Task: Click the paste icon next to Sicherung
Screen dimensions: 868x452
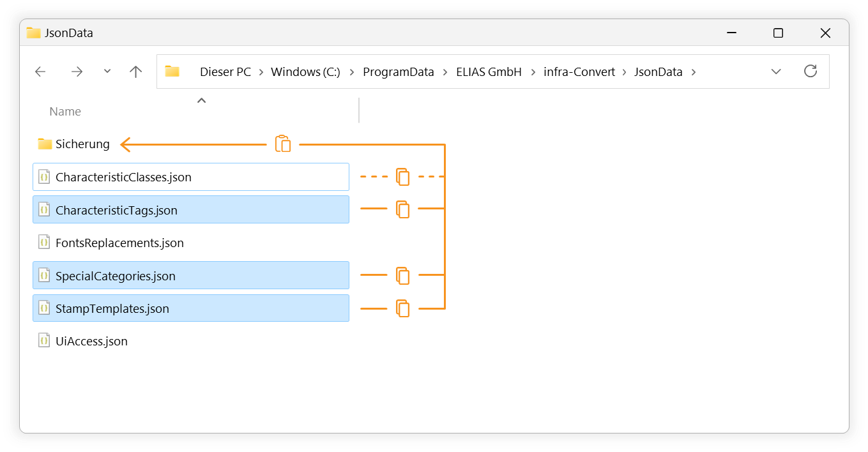Action: coord(283,144)
